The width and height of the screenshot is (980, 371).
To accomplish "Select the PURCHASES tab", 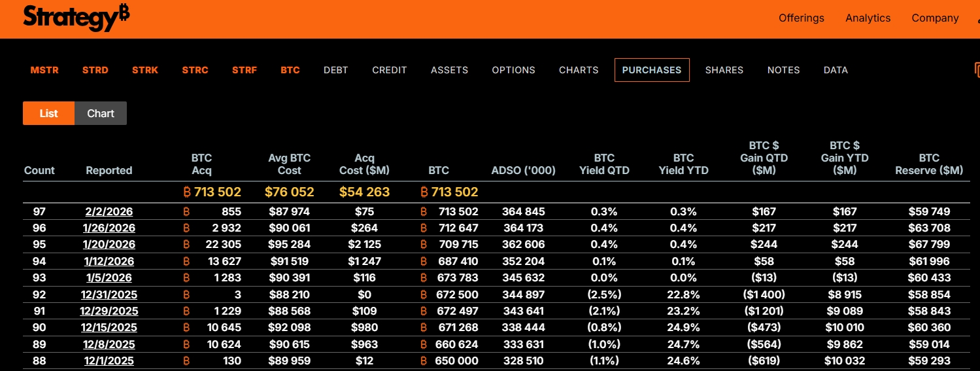I will pyautogui.click(x=652, y=70).
